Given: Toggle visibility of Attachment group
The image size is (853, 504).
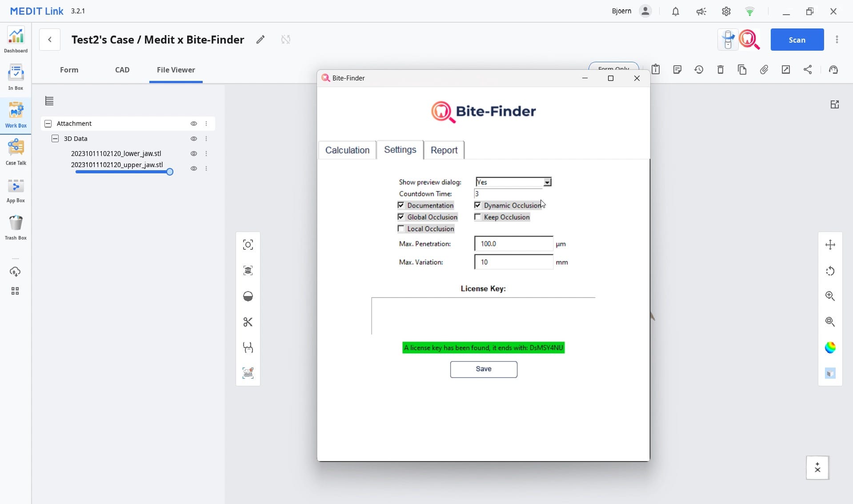Looking at the screenshot, I should pyautogui.click(x=194, y=124).
